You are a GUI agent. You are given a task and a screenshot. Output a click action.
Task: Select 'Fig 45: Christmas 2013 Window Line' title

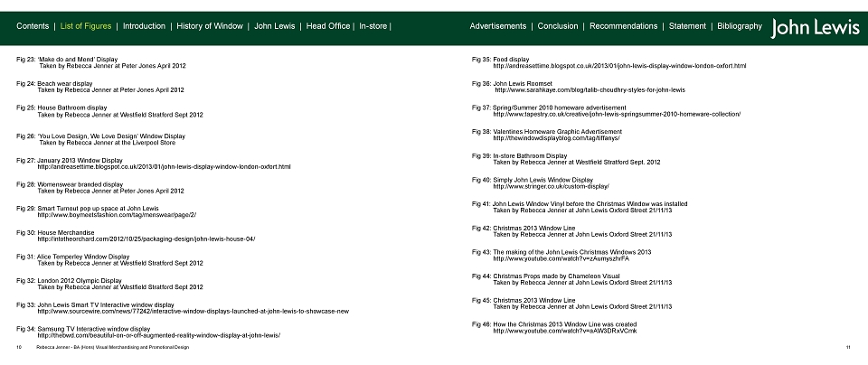524,301
